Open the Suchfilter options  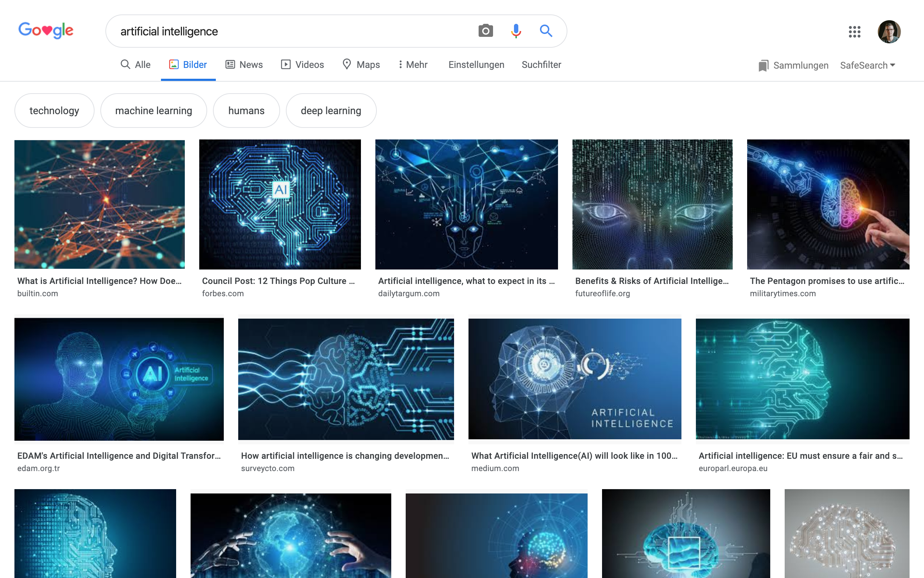click(x=541, y=65)
